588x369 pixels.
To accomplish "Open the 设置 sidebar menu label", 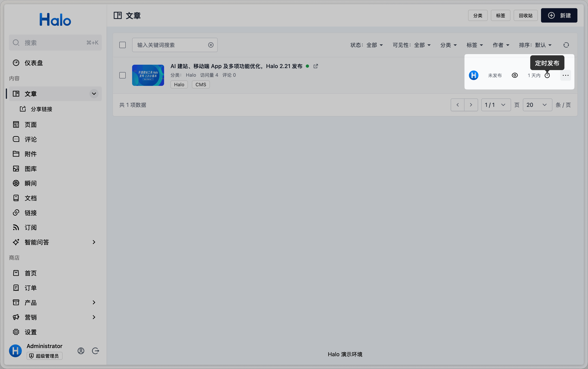I will [31, 332].
